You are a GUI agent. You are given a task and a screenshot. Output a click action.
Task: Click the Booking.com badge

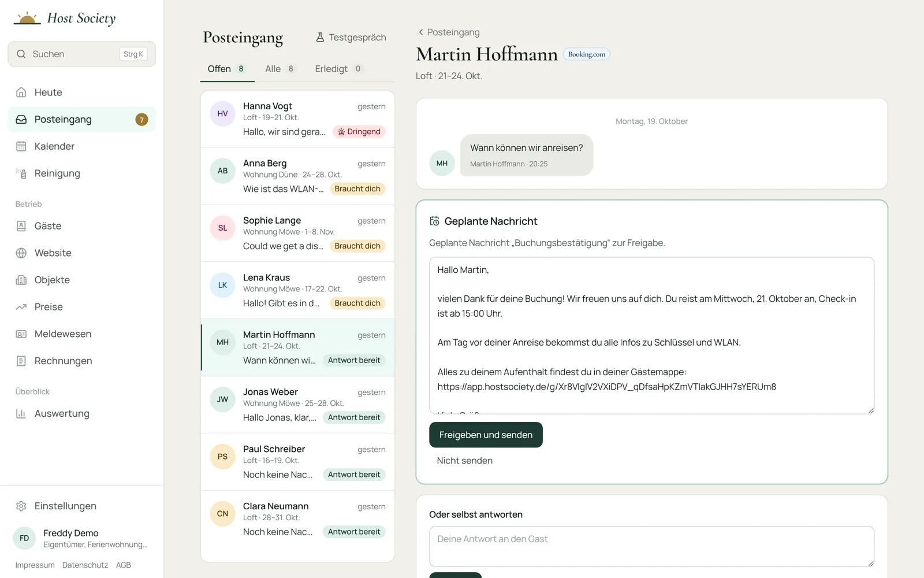click(x=587, y=54)
